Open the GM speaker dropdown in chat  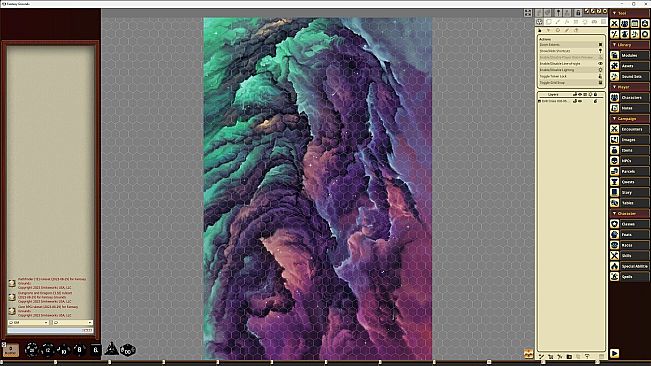(29, 322)
